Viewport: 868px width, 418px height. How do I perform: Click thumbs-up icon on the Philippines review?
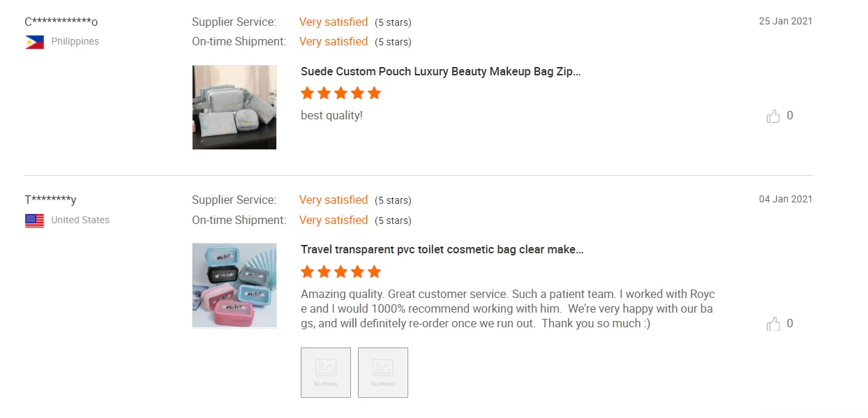click(x=773, y=116)
